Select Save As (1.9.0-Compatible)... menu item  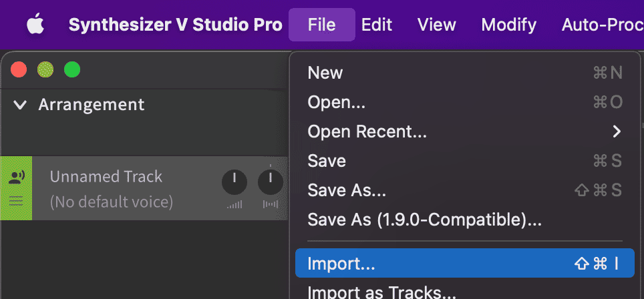(424, 219)
